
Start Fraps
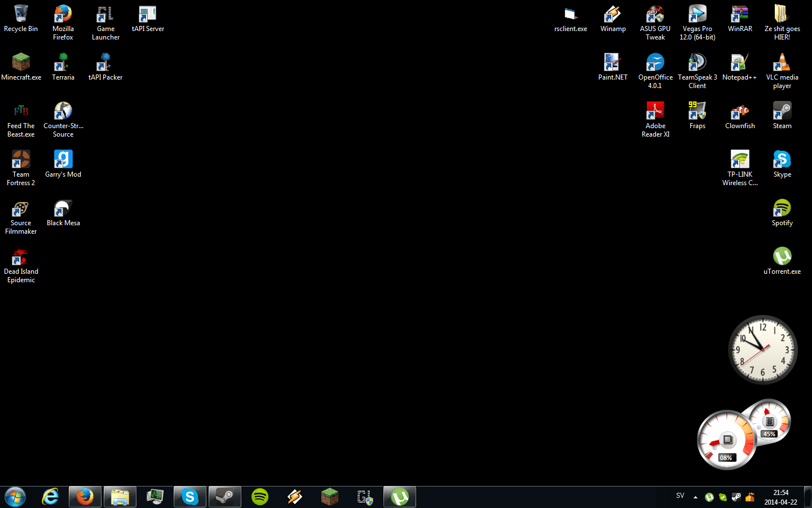(x=698, y=111)
